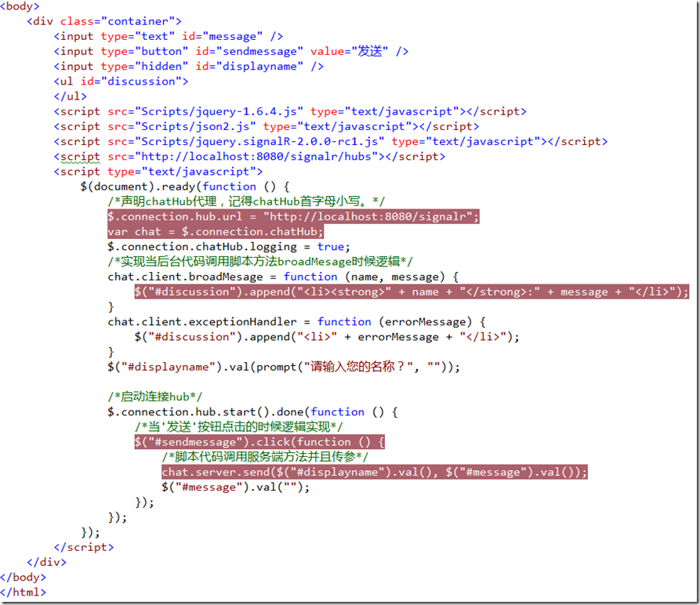Click the chat.client.exceptionHandler line
Viewport: 700px width, 605px height.
coord(296,321)
